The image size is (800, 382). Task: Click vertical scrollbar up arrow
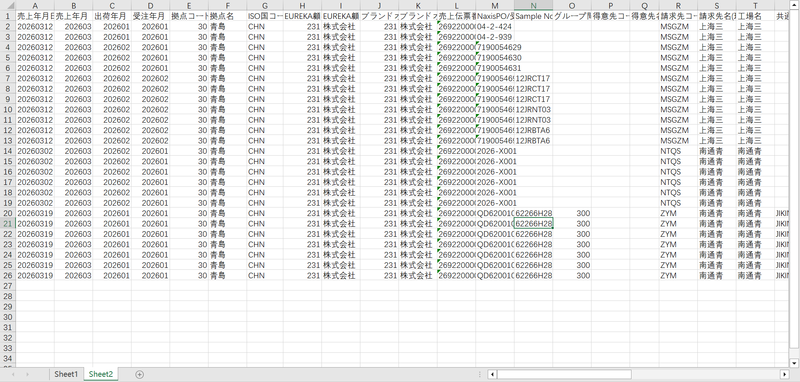tap(794, 5)
